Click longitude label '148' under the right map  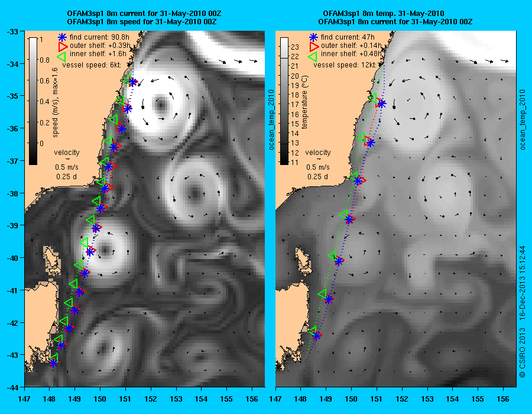point(301,399)
